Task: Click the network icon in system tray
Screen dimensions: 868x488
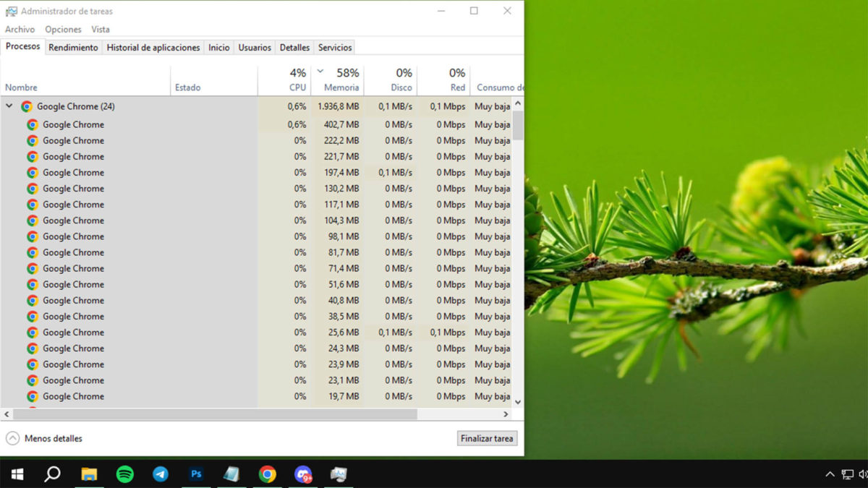Action: (x=847, y=474)
